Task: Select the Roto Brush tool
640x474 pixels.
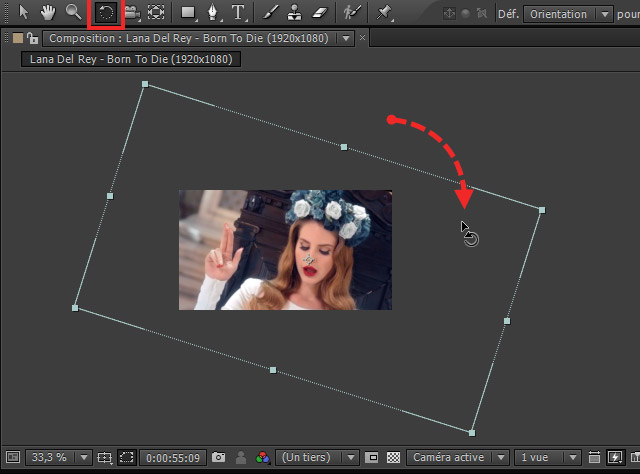Action: tap(351, 13)
